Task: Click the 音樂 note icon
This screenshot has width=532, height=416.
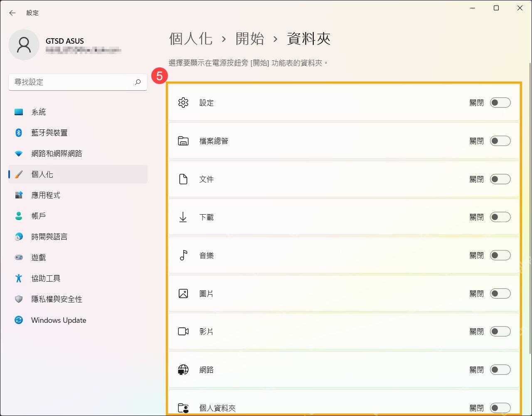Action: point(183,255)
